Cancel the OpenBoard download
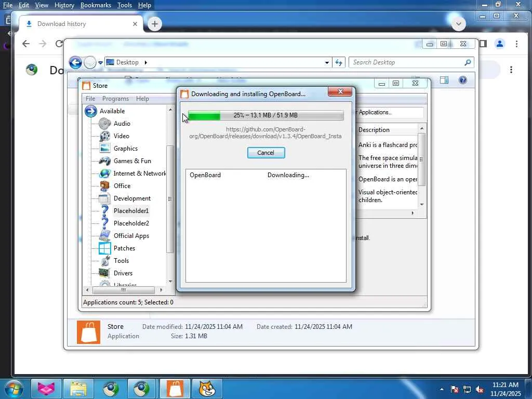 [265, 153]
